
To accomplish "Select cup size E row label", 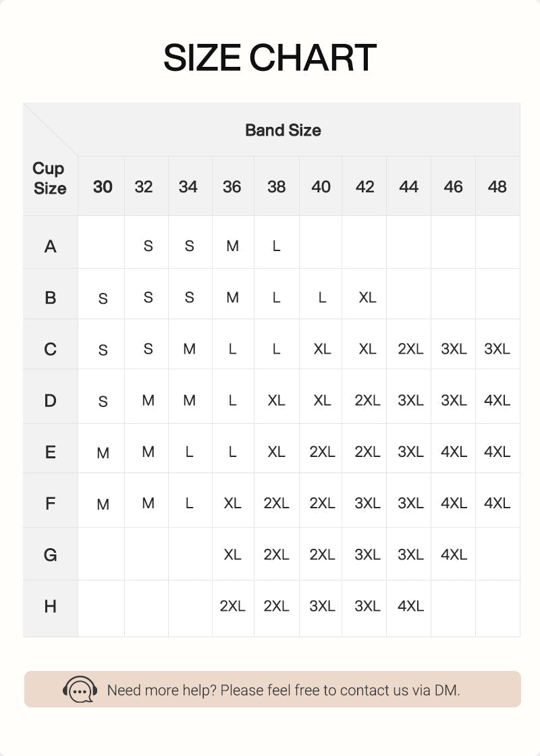I will [50, 452].
